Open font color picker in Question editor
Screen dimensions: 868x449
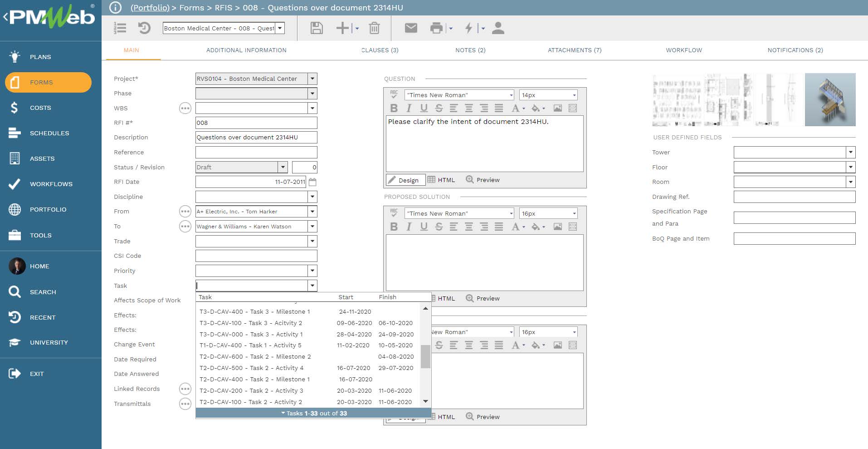(x=518, y=108)
